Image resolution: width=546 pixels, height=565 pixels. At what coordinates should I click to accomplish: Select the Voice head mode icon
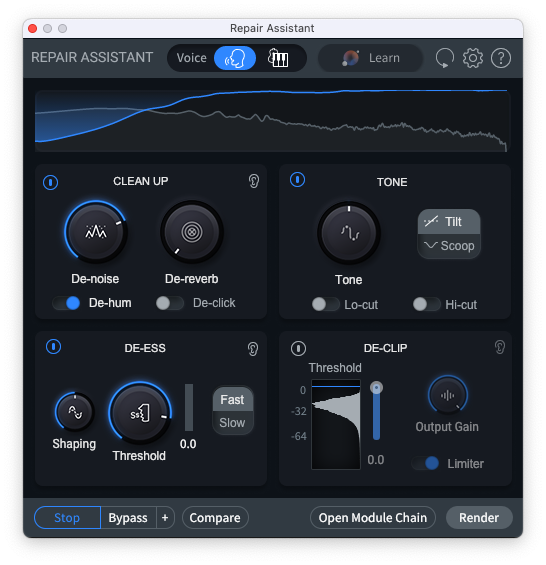(x=235, y=58)
